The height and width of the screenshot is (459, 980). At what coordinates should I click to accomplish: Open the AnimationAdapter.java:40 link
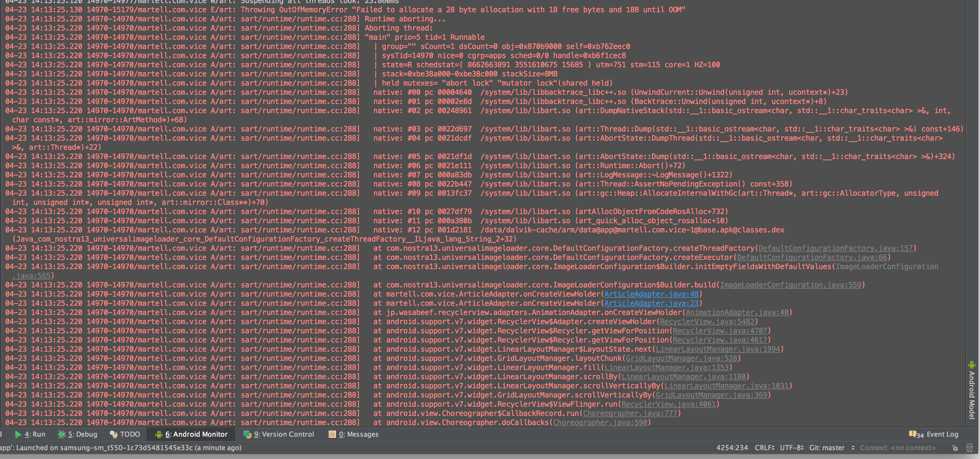click(737, 313)
